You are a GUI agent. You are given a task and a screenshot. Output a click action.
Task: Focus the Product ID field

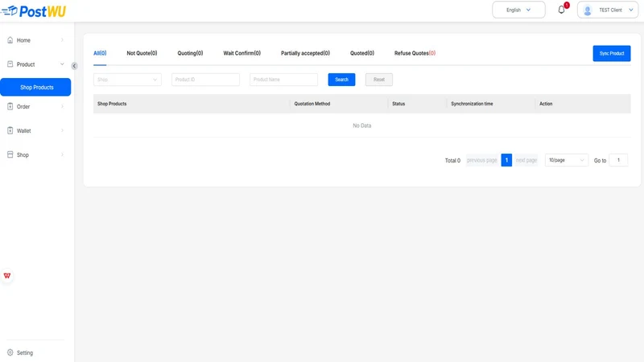(205, 80)
